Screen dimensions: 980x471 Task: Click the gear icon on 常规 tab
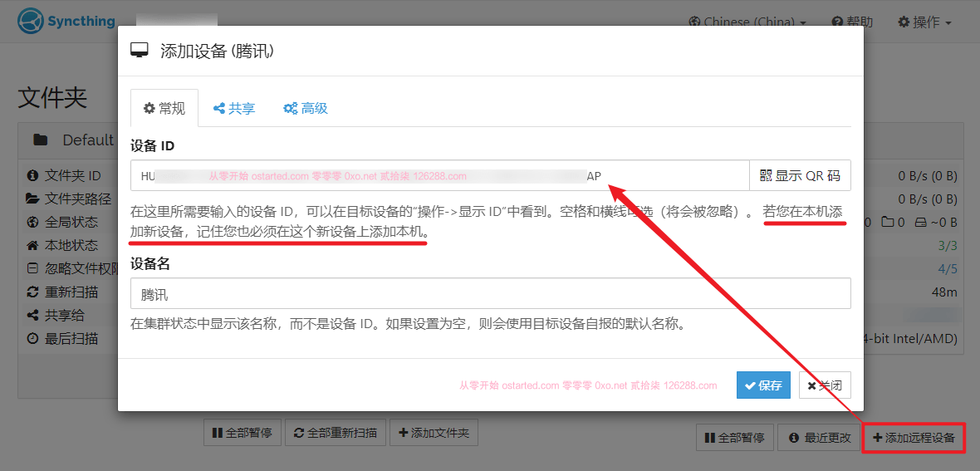pos(149,108)
